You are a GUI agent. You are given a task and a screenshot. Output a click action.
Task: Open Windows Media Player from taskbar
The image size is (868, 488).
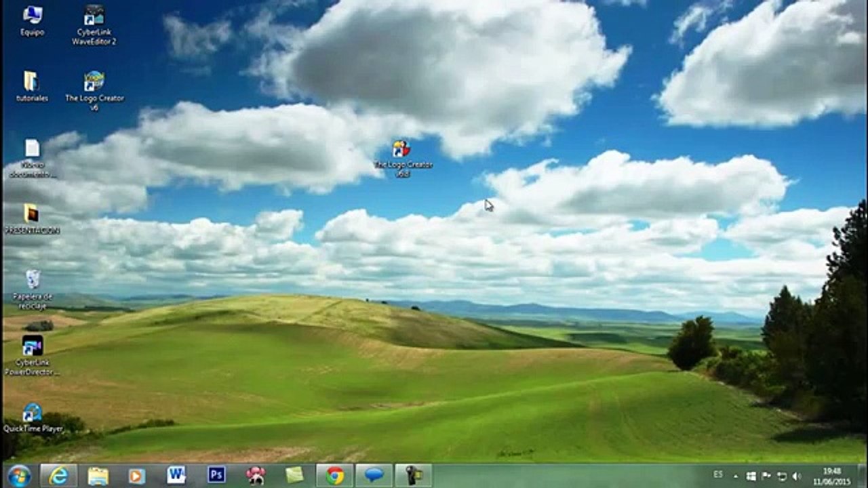point(137,475)
